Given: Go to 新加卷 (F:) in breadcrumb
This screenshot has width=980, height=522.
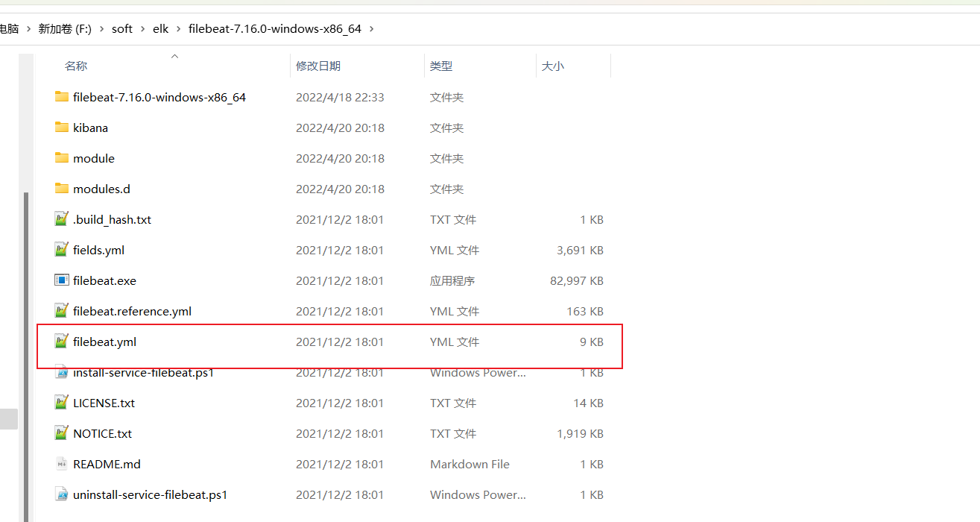Looking at the screenshot, I should tap(65, 28).
